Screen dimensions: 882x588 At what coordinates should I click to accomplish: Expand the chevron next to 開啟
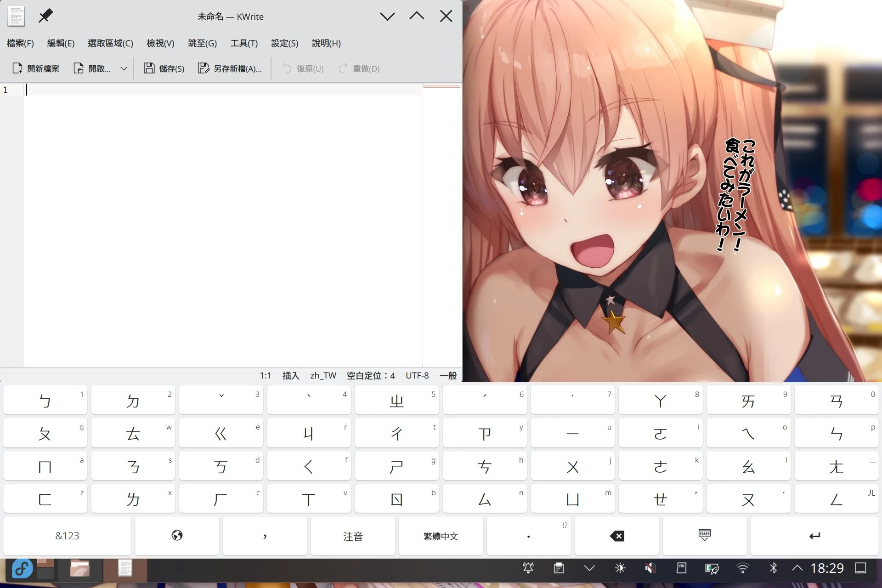tap(124, 68)
